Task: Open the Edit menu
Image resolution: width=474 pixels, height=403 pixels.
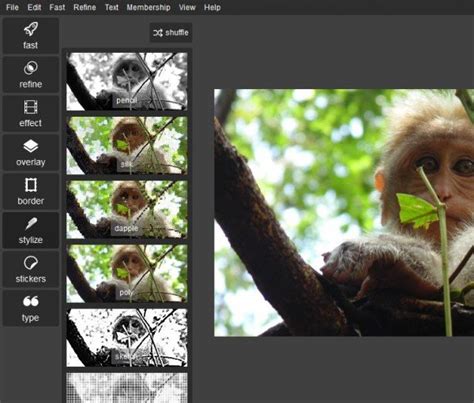Action: 34,7
